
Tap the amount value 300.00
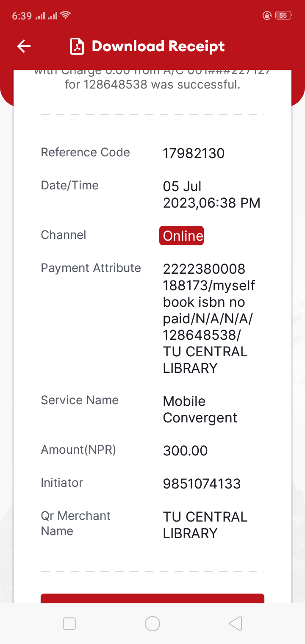[x=185, y=451]
